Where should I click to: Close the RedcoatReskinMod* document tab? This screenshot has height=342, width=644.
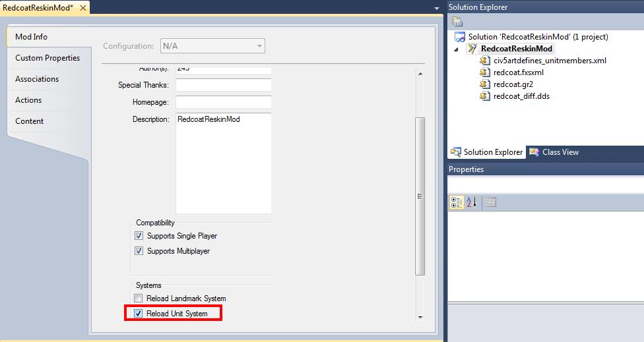click(83, 8)
